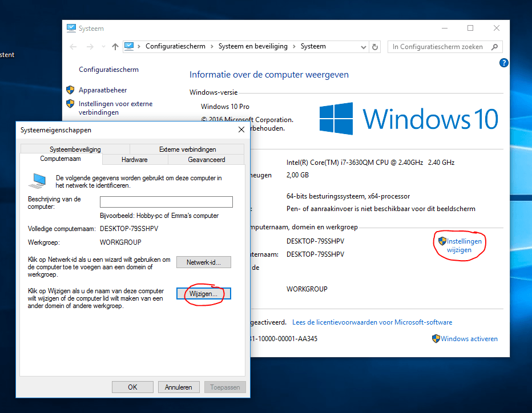
Task: Open the address bar history dropdown
Action: [364, 47]
